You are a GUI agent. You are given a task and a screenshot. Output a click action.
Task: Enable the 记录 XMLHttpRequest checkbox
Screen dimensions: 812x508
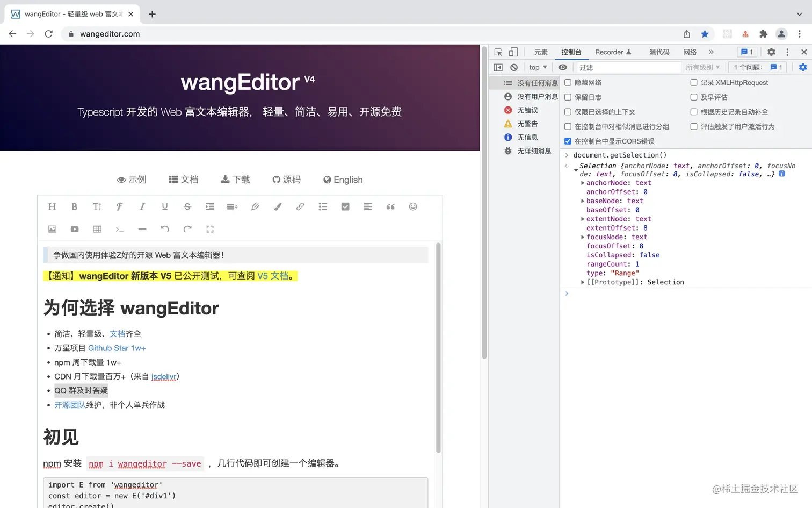(x=694, y=83)
